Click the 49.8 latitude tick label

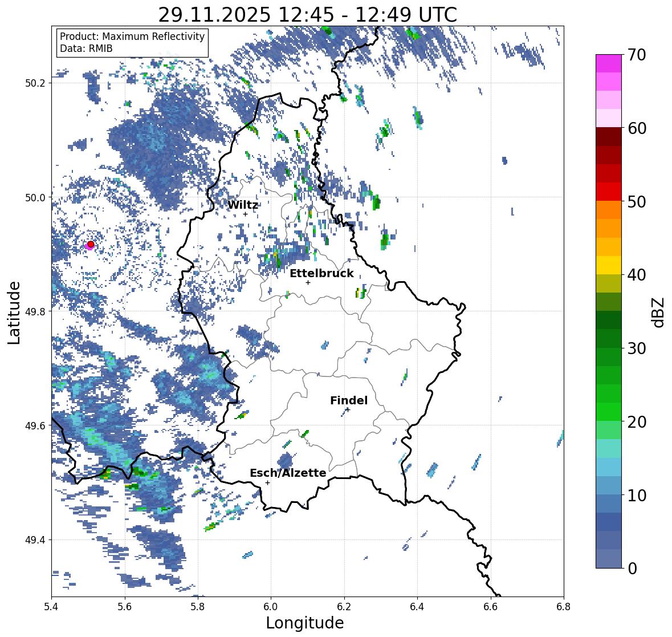35,311
